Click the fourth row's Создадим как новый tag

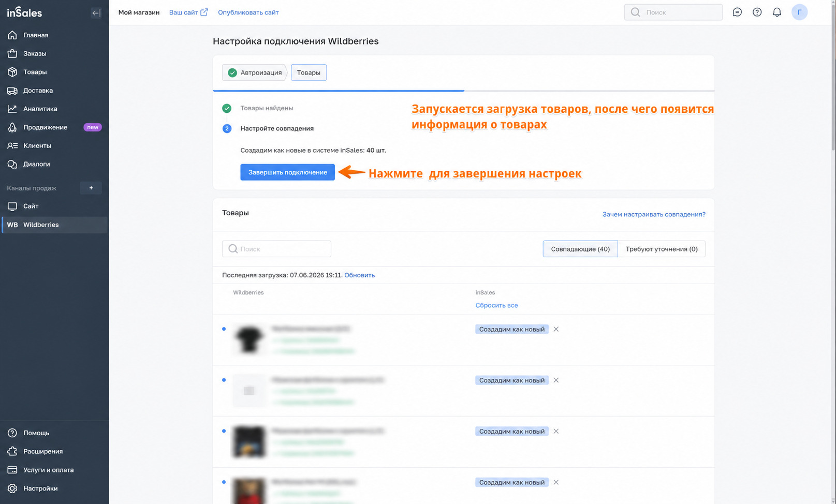click(x=512, y=482)
